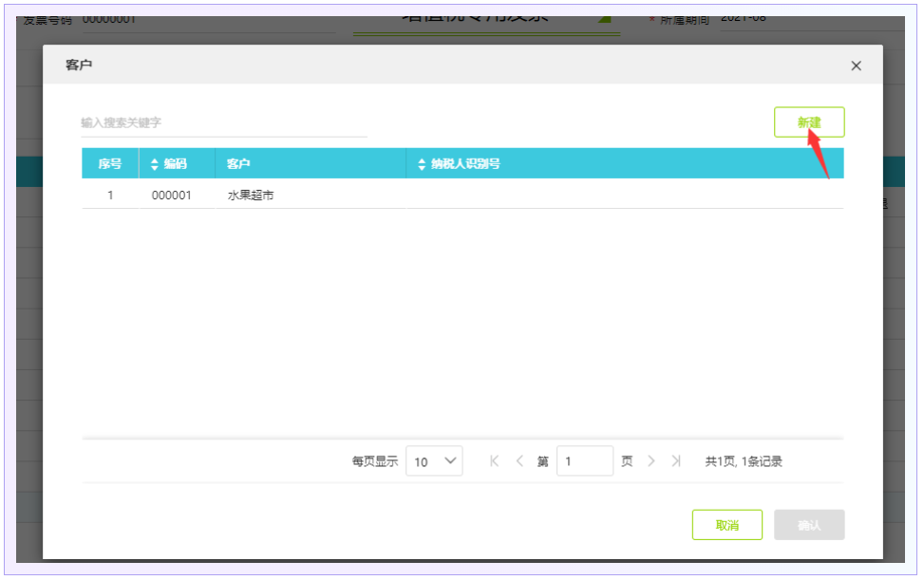This screenshot has height=580, width=924.
Task: Click the customer code 000001 cell
Action: tap(172, 196)
